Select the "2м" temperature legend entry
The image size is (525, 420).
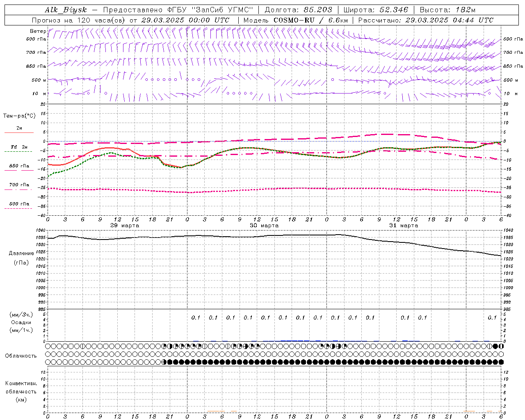[19, 128]
